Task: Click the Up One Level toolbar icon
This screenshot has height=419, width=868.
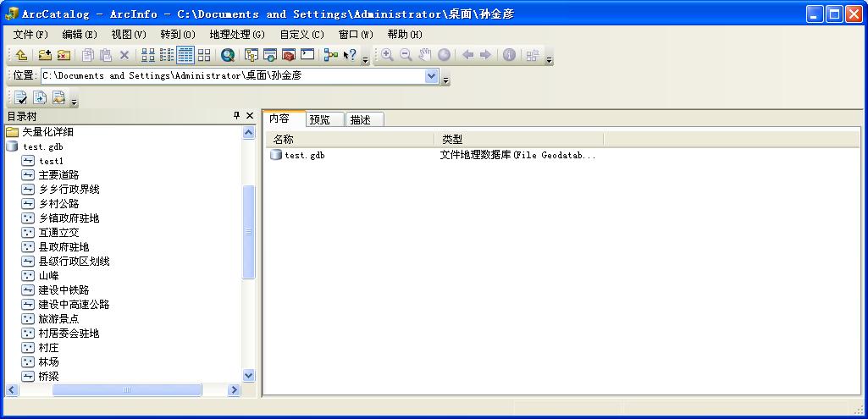Action: (21, 55)
